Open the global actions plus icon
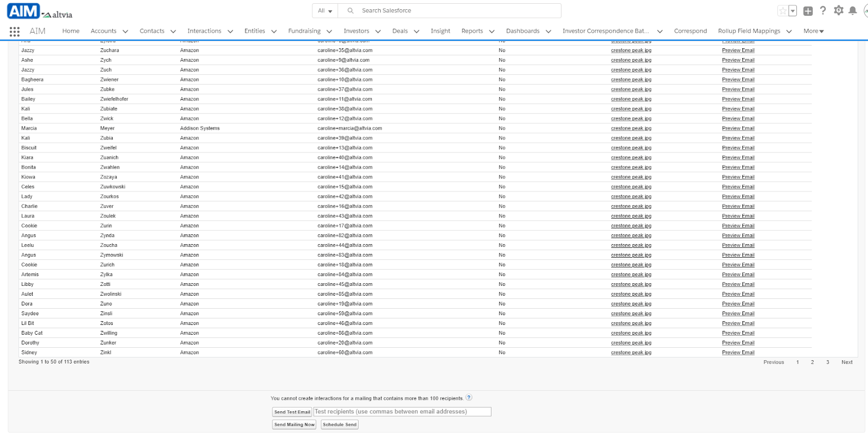Screen dimensions: 868x434 click(808, 11)
